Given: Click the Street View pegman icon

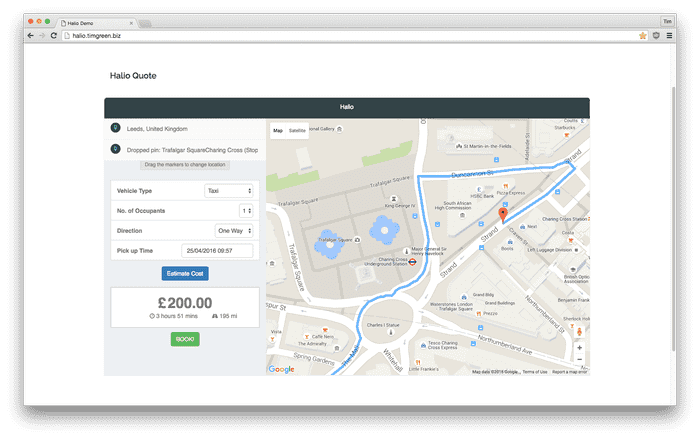Looking at the screenshot, I should click(579, 331).
